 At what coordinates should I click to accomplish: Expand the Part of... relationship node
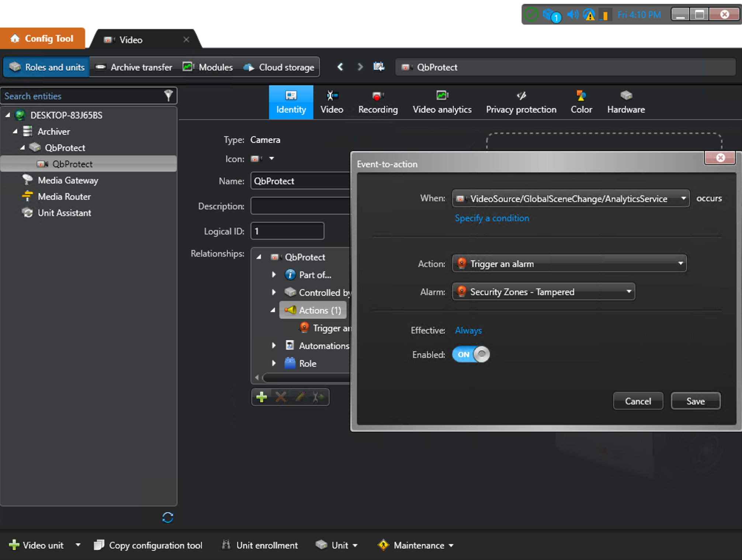(274, 274)
